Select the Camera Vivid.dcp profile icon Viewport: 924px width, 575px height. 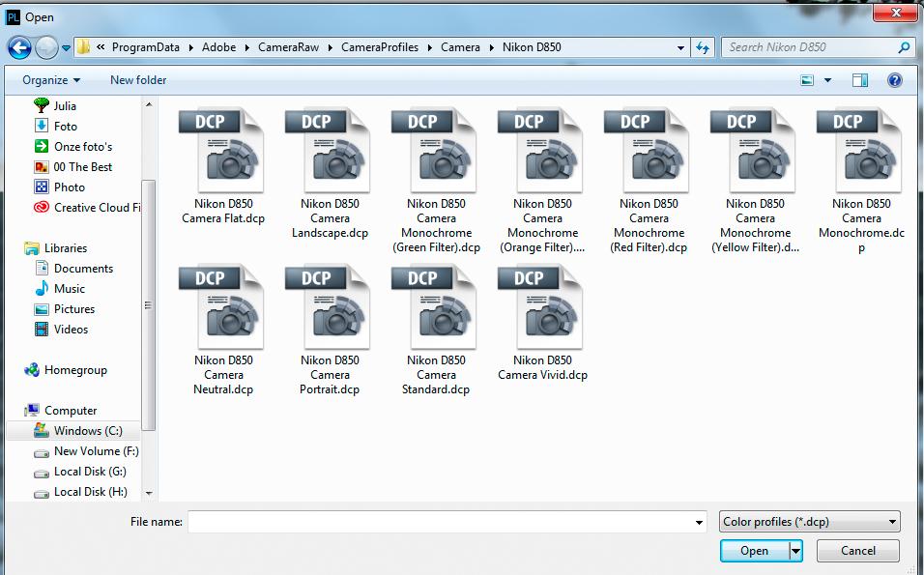pos(540,306)
